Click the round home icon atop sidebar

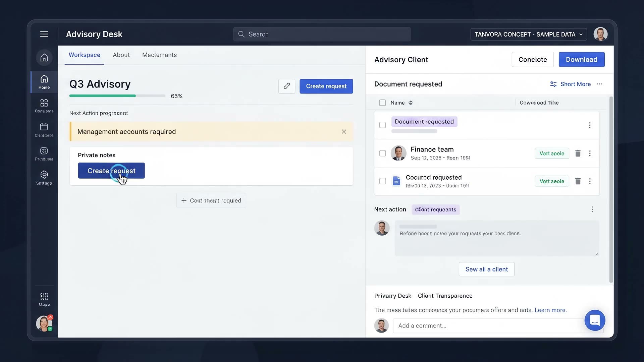pos(44,58)
